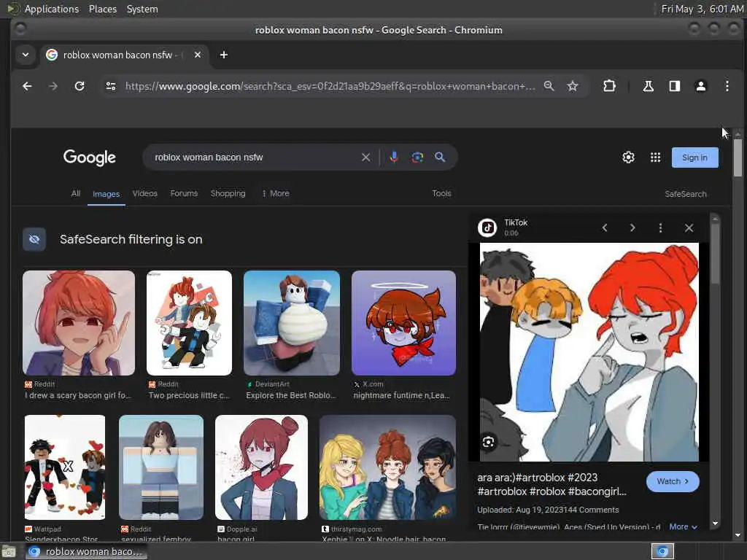The image size is (747, 560).
Task: Click the large TikTok preview image
Action: tap(589, 352)
